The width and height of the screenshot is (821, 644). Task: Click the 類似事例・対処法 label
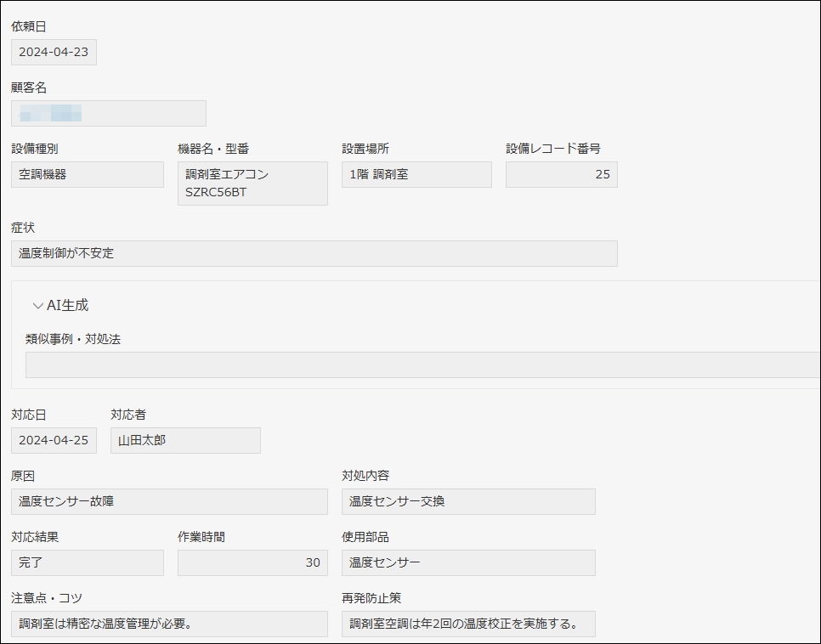(x=73, y=339)
